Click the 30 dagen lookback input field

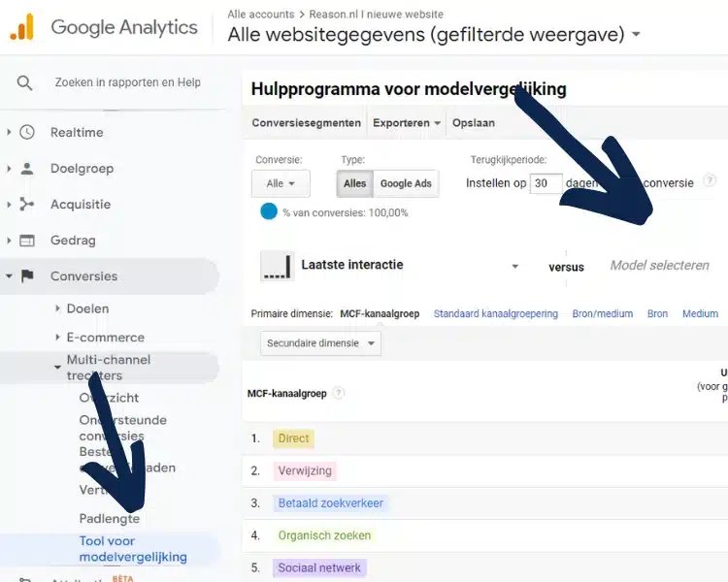[546, 183]
